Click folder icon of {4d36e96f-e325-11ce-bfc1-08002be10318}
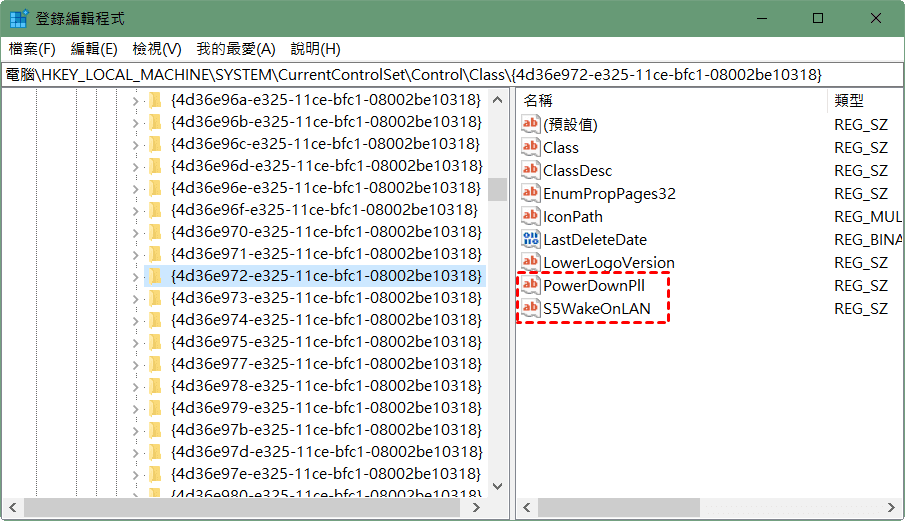This screenshot has width=905, height=521. click(x=155, y=210)
